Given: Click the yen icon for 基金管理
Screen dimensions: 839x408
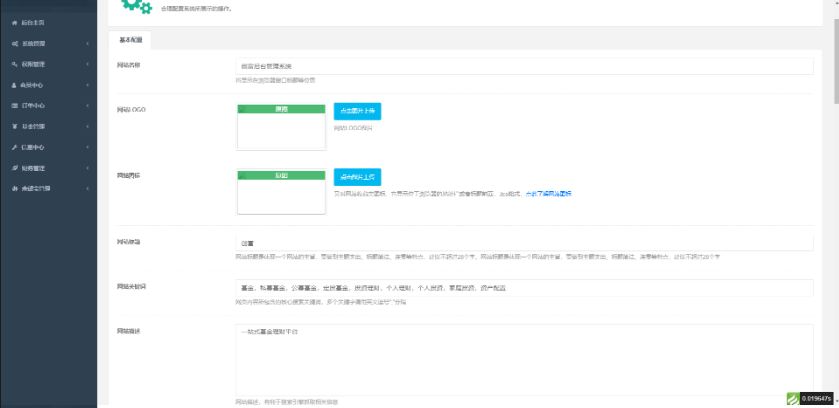Looking at the screenshot, I should coord(14,127).
